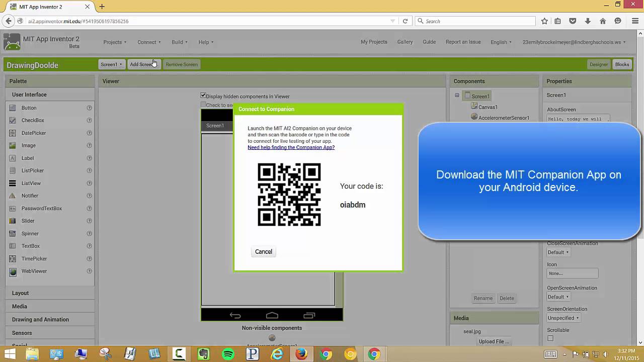
Task: Open the Connect menu
Action: pos(149,42)
